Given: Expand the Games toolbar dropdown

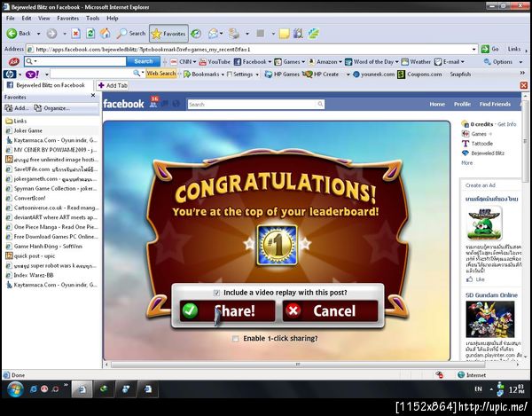Looking at the screenshot, I should point(303,62).
